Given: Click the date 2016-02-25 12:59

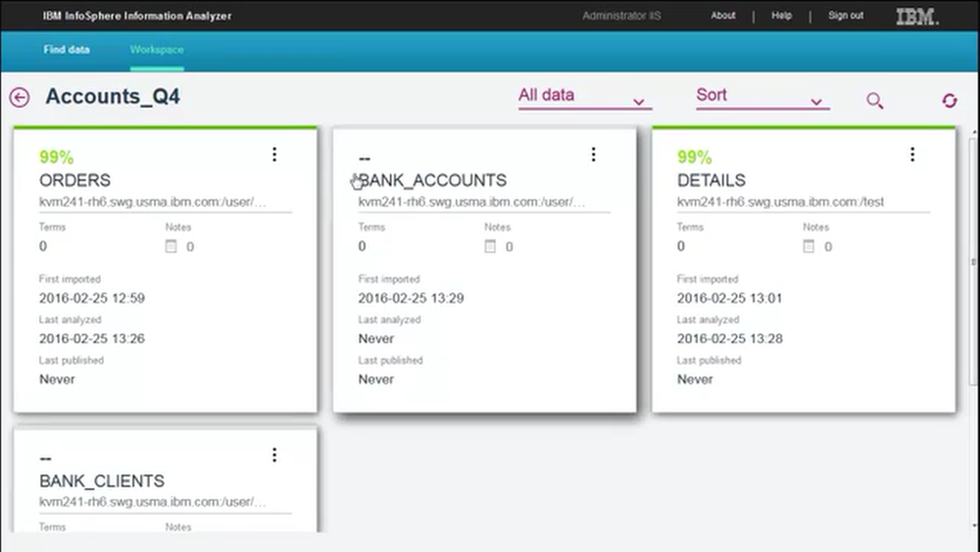Looking at the screenshot, I should pos(92,298).
